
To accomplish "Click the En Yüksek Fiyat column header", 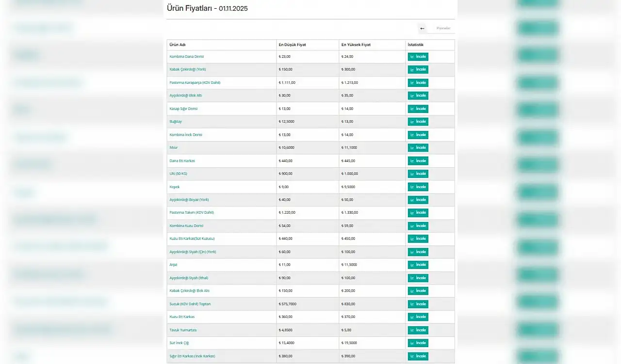I will coord(356,45).
